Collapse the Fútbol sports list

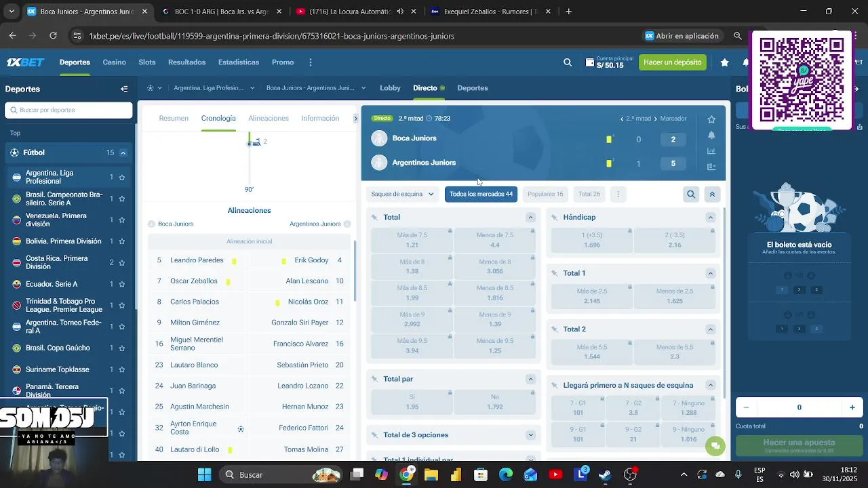(123, 153)
